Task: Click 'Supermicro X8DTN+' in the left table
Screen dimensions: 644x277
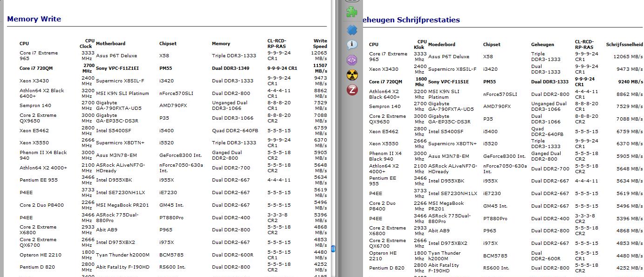Action: [120, 143]
